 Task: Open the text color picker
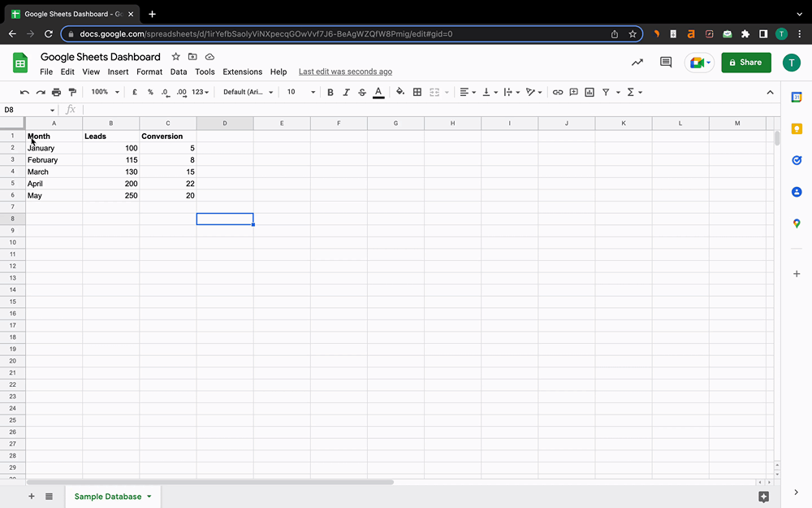coord(378,93)
